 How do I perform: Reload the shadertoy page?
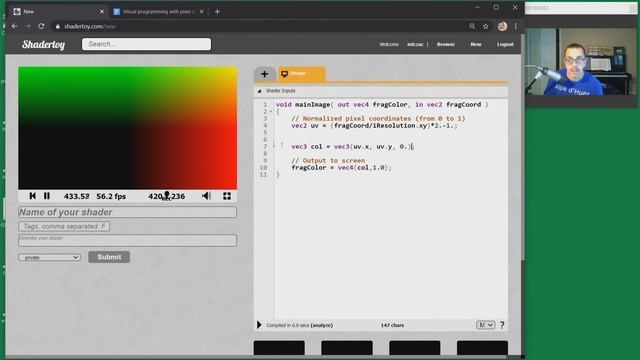point(41,26)
